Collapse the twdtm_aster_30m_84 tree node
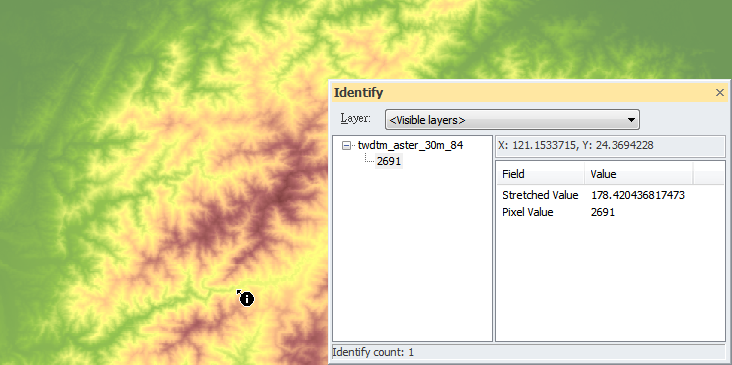This screenshot has height=365, width=732. [x=346, y=146]
